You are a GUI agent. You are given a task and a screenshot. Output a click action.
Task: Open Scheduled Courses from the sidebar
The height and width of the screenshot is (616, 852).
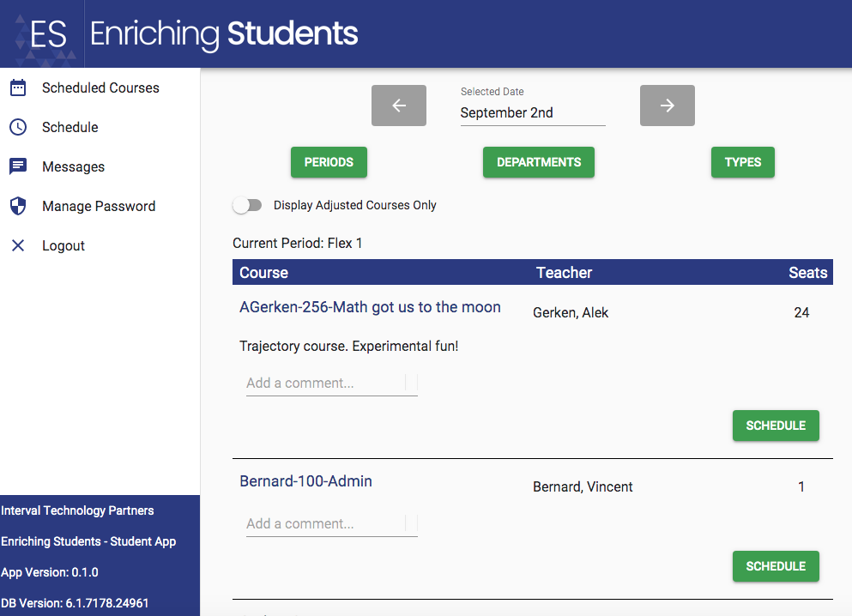click(100, 88)
